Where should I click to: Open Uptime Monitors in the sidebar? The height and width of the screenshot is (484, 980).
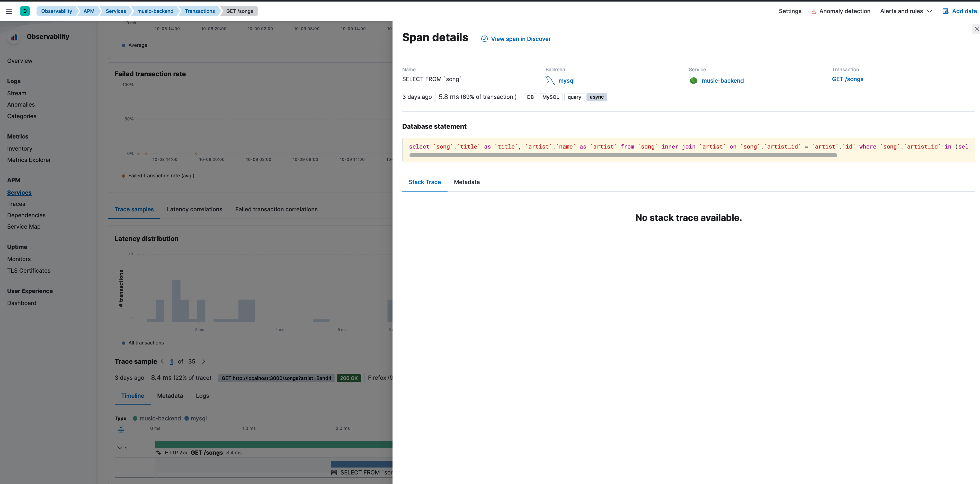pyautogui.click(x=19, y=259)
